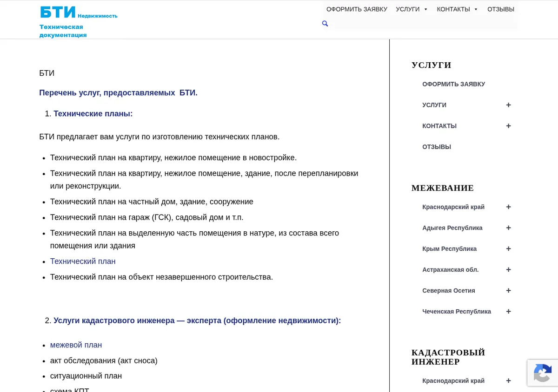Expand sidebar КОНТАКТЫ with plus icon
The height and width of the screenshot is (392, 558).
point(508,126)
